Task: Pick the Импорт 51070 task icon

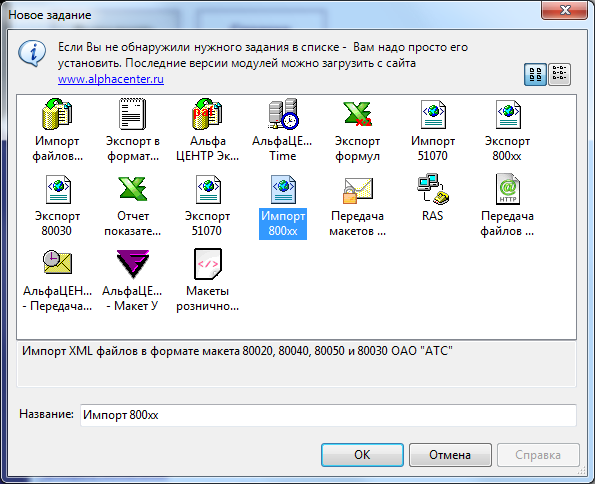Action: (x=433, y=114)
